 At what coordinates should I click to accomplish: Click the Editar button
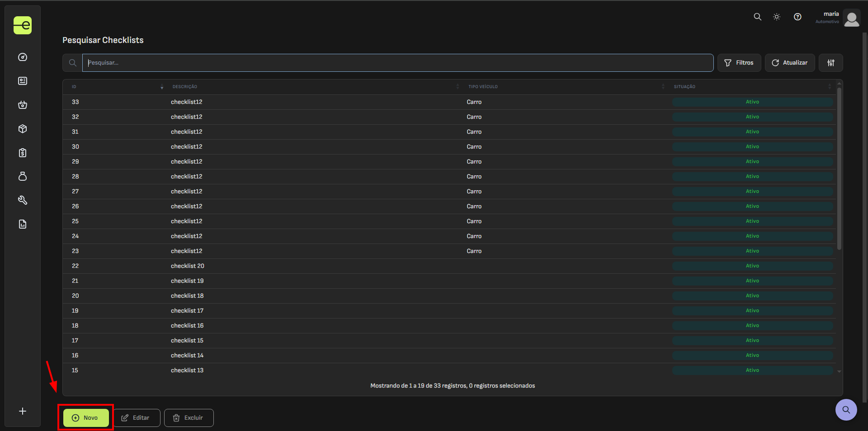click(137, 418)
